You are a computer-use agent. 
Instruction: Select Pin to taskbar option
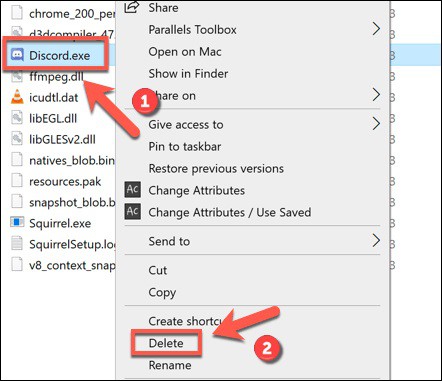pyautogui.click(x=185, y=146)
